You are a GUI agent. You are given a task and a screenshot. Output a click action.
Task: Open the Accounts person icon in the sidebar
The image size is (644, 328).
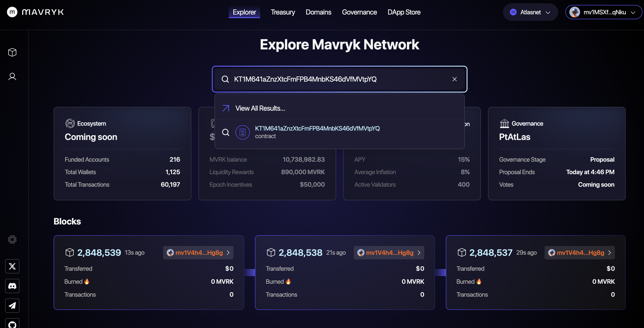click(x=12, y=76)
